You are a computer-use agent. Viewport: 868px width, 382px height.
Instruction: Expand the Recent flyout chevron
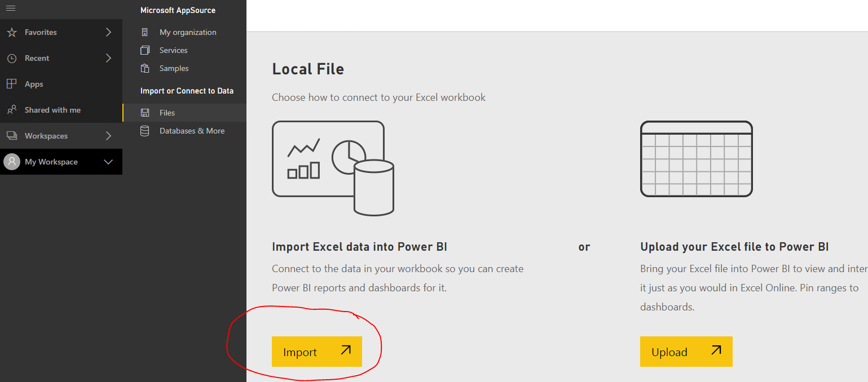109,59
